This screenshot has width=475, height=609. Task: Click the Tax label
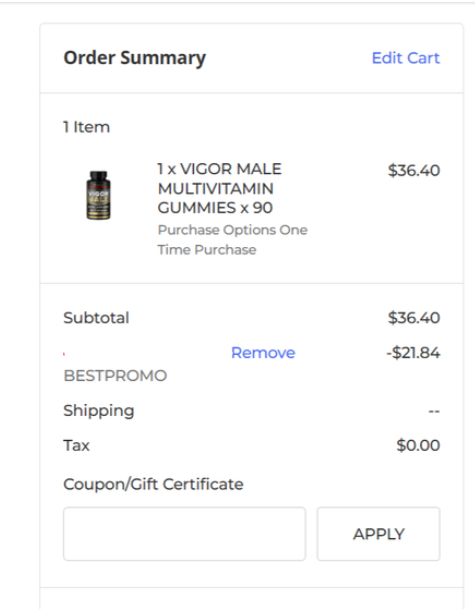click(x=77, y=445)
